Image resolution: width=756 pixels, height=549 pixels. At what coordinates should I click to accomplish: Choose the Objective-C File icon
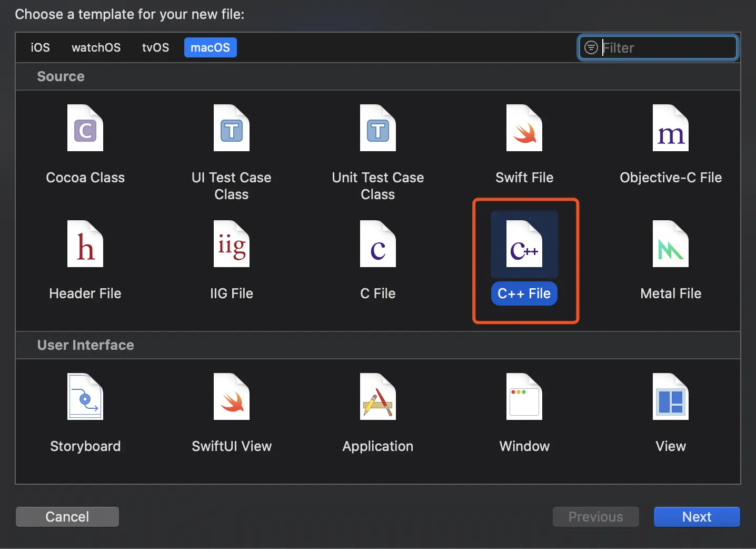click(x=671, y=128)
